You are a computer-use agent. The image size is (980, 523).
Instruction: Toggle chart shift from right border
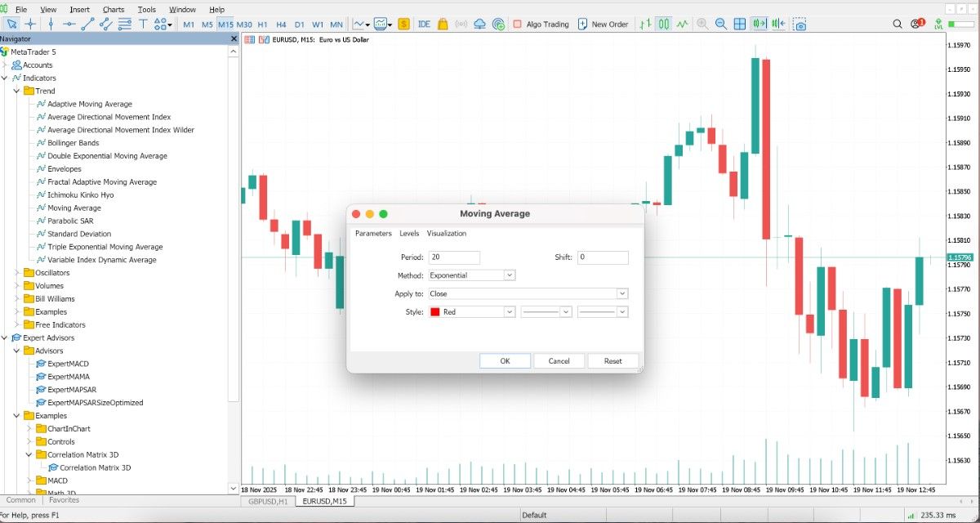(x=779, y=25)
